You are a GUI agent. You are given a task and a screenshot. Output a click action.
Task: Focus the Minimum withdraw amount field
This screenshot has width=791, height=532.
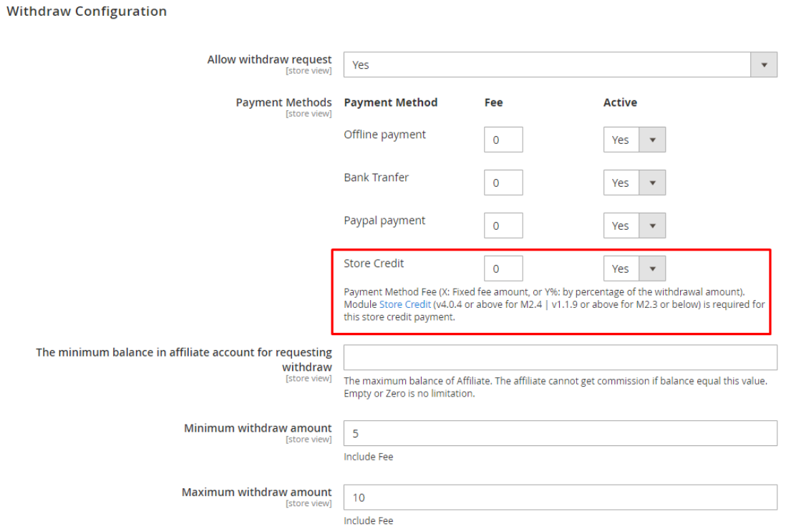560,433
